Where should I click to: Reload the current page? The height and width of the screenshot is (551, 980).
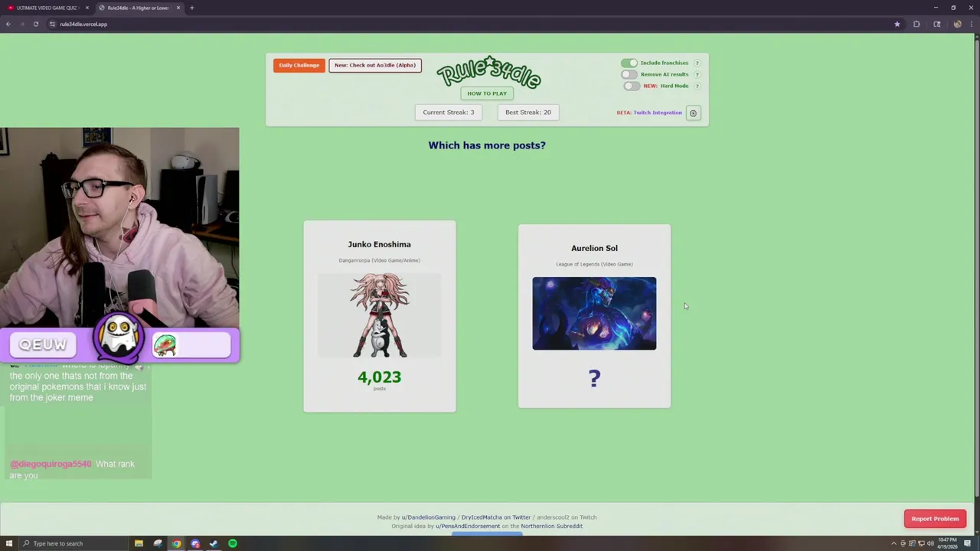(x=36, y=24)
